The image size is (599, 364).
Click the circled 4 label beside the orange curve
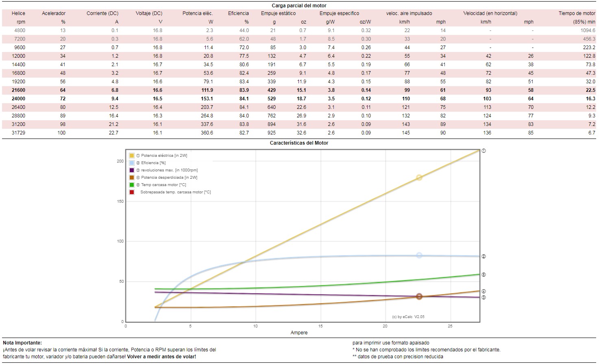pos(484,291)
